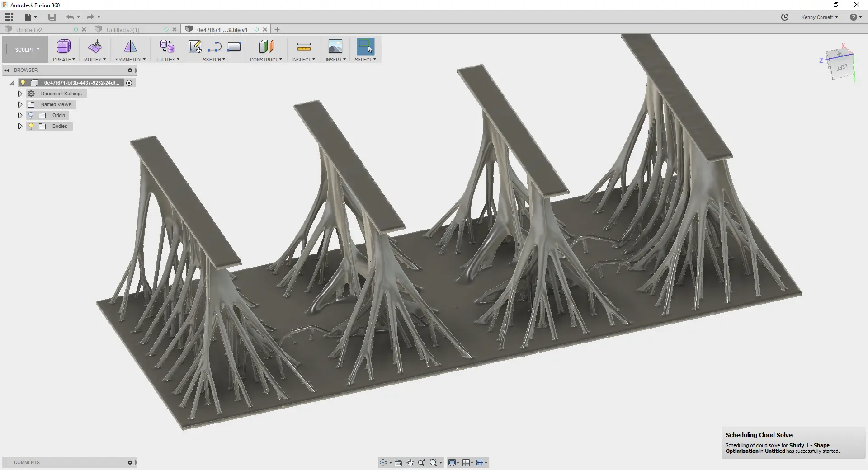The image size is (868, 470).
Task: Select the sketch Line tool icon
Action: pos(215,47)
